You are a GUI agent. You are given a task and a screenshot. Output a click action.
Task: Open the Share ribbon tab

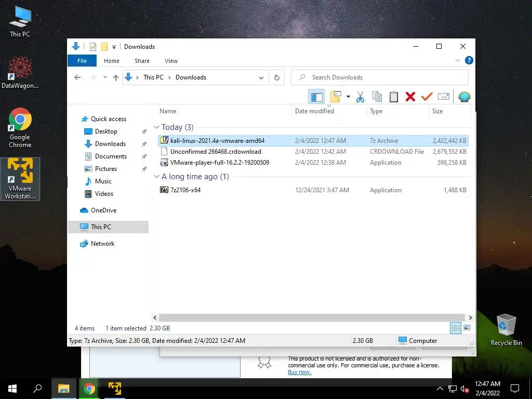point(142,61)
